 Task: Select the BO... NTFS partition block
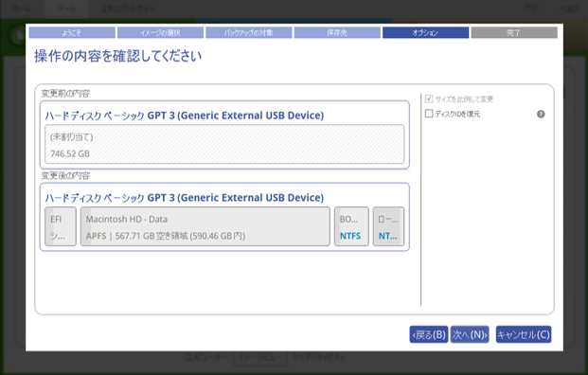(x=351, y=226)
